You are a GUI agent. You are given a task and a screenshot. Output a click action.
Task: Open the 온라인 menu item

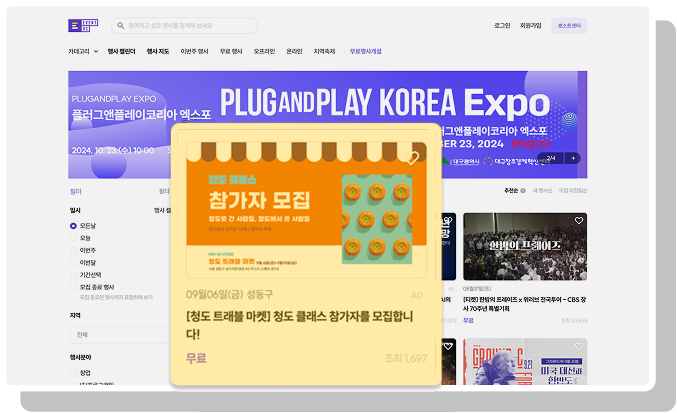[x=294, y=51]
